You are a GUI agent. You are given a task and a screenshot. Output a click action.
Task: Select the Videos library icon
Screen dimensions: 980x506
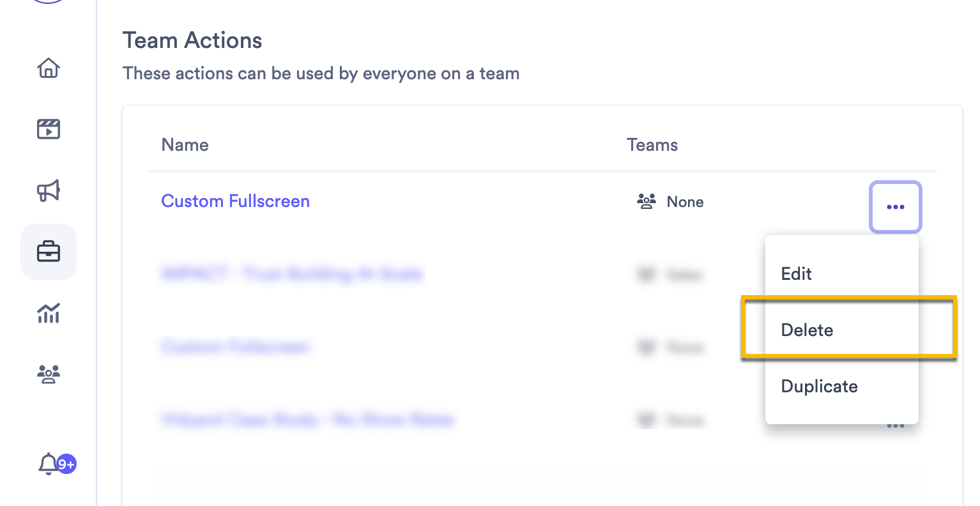[x=49, y=129]
